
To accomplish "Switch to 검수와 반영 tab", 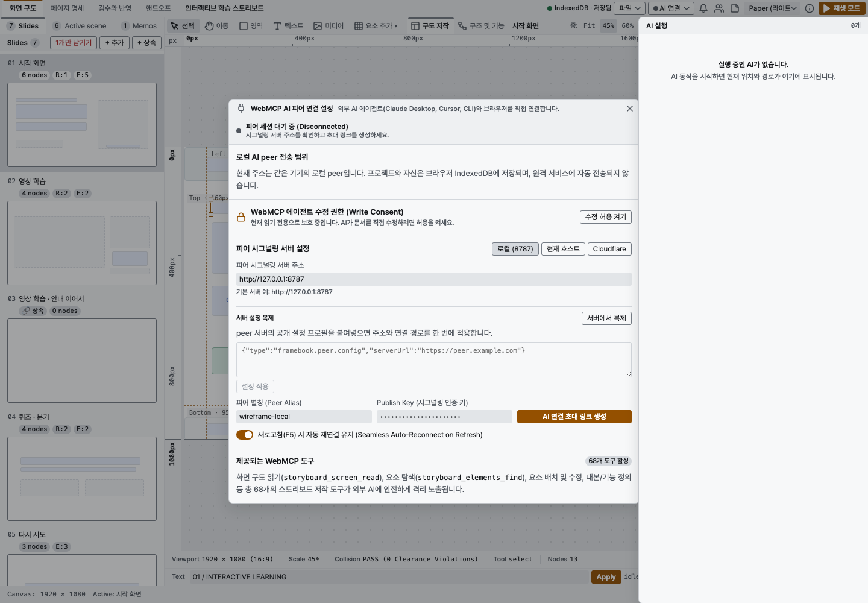I will coord(115,8).
